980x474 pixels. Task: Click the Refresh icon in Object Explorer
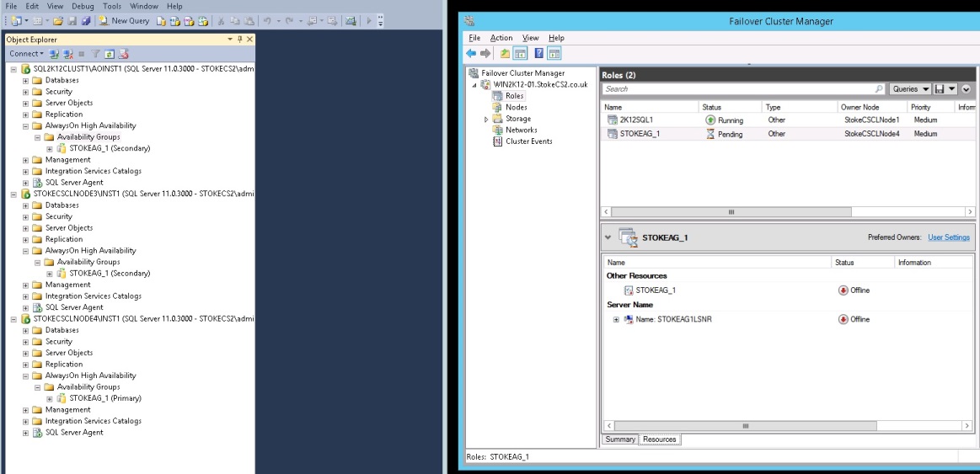[x=110, y=54]
